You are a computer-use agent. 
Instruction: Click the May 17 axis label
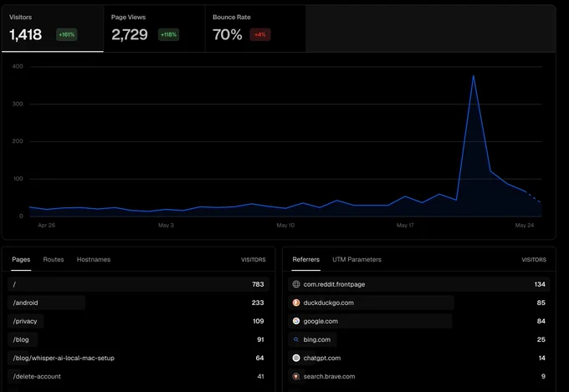pos(405,226)
